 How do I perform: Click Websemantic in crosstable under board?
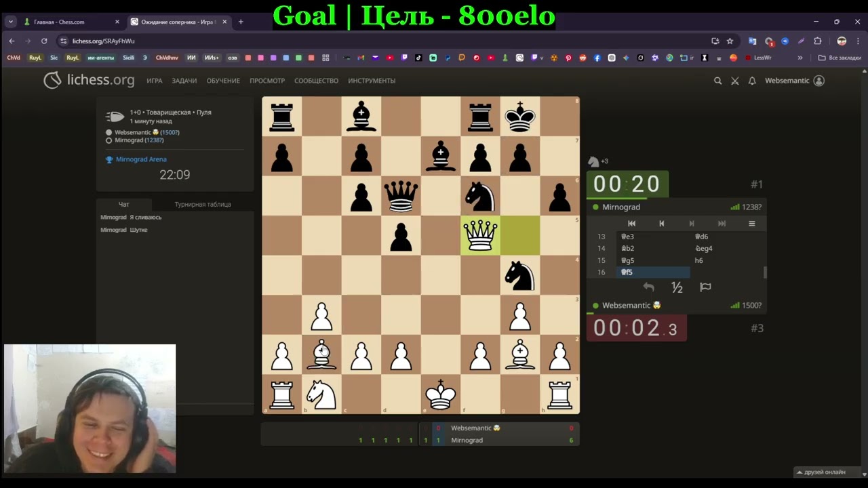475,428
